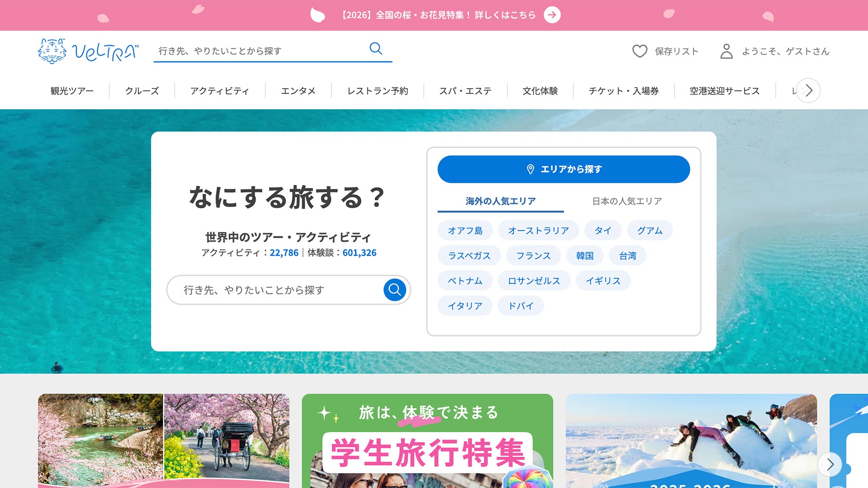This screenshot has height=488, width=868.
Task: Advance banner carousel with right chevron
Action: coord(830,464)
